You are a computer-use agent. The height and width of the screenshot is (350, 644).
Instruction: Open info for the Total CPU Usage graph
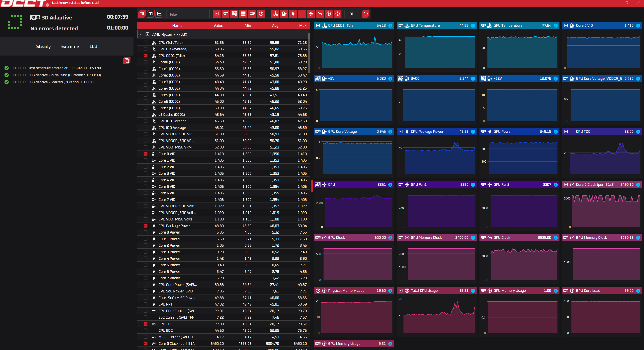[473, 291]
